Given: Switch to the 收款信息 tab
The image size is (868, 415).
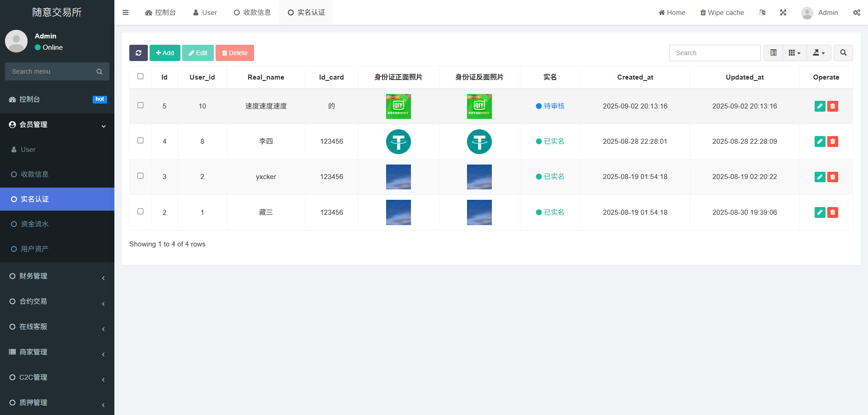Looking at the screenshot, I should tap(252, 13).
